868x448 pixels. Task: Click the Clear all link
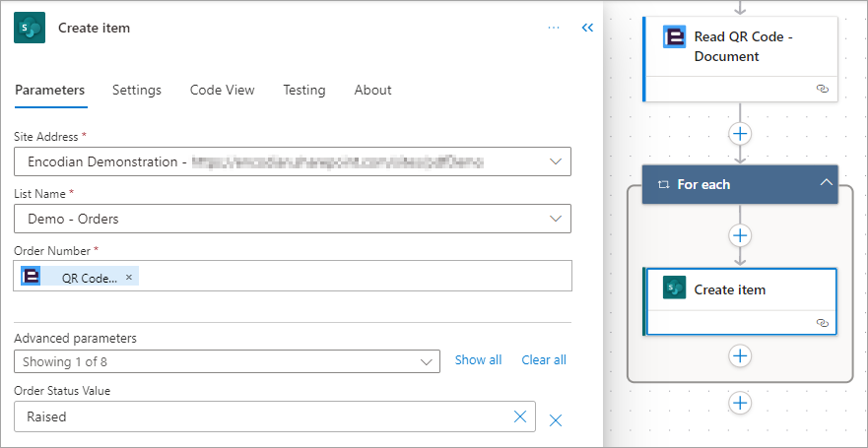[544, 360]
